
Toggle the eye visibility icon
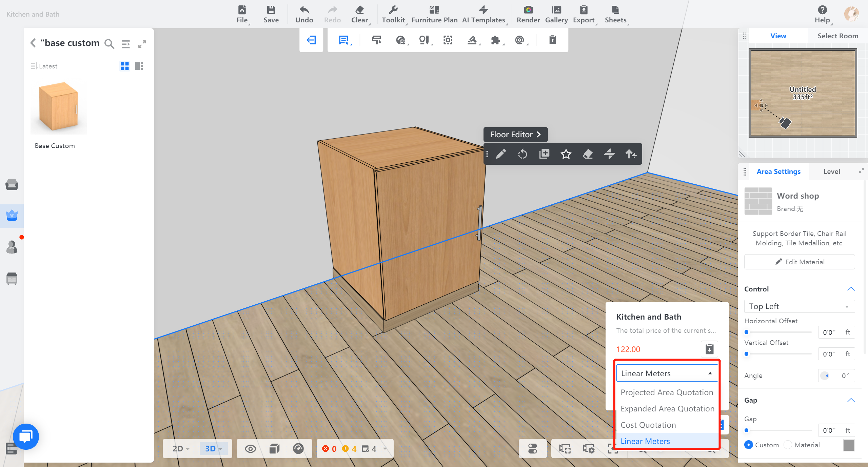[x=250, y=449]
